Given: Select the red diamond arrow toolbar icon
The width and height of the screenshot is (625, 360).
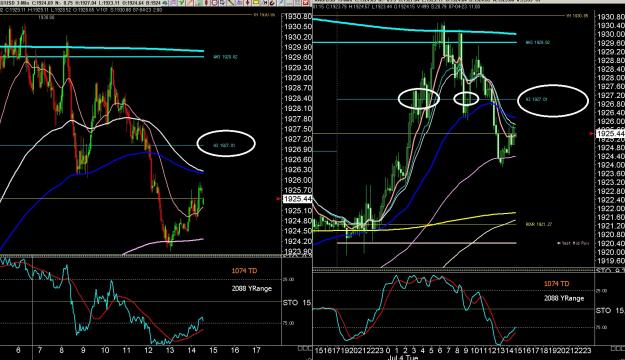Looking at the screenshot, I should click(x=248, y=2).
